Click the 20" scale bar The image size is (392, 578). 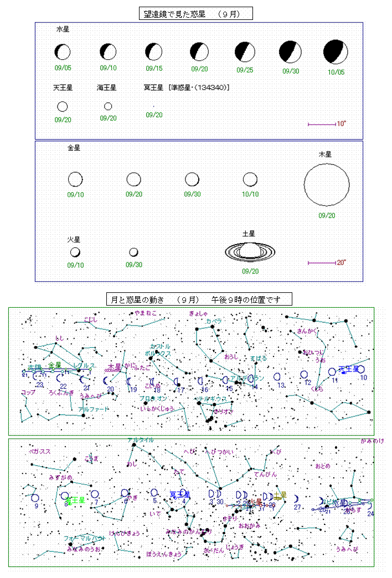tap(322, 263)
